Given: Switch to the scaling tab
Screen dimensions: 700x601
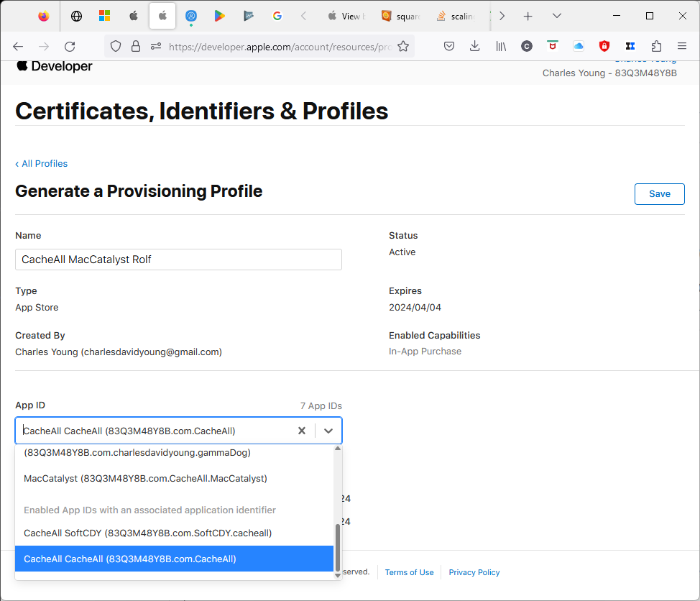Looking at the screenshot, I should click(460, 15).
